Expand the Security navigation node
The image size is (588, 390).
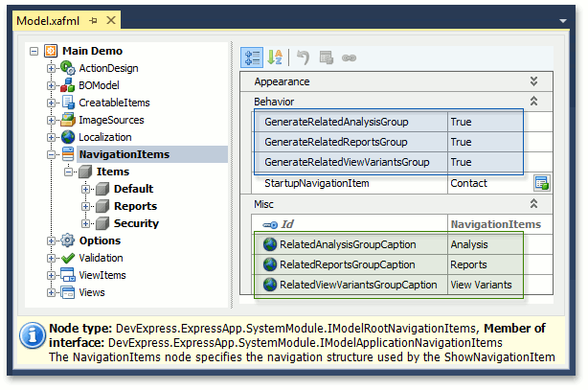tap(85, 223)
